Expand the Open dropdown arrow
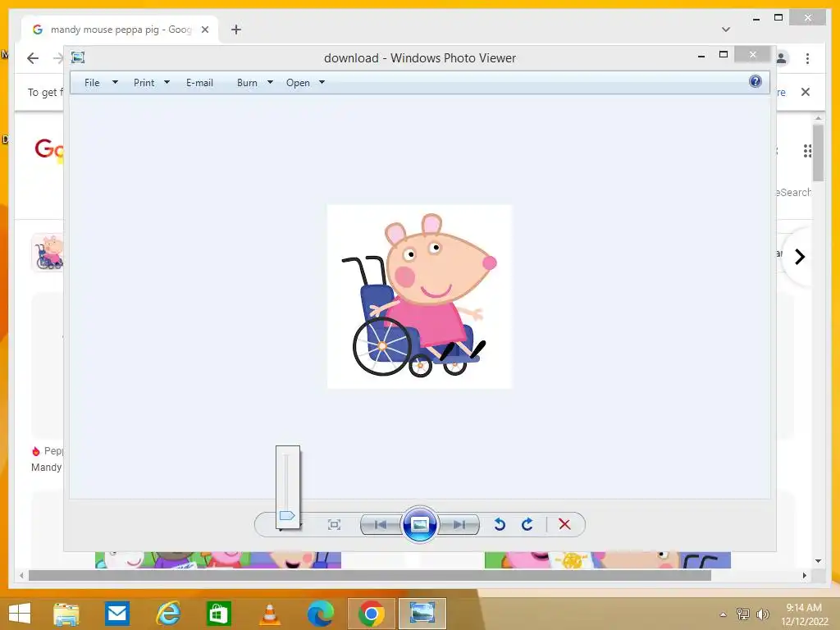The height and width of the screenshot is (630, 840). (322, 83)
